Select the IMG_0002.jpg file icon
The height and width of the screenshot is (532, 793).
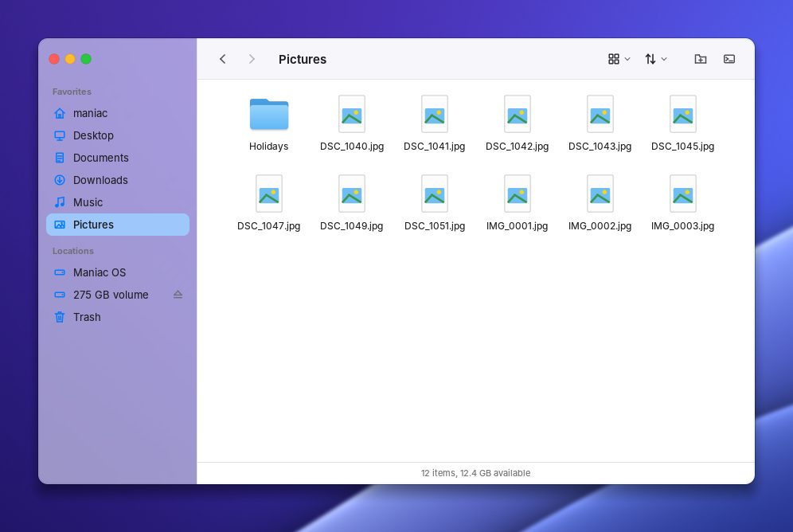tap(600, 194)
